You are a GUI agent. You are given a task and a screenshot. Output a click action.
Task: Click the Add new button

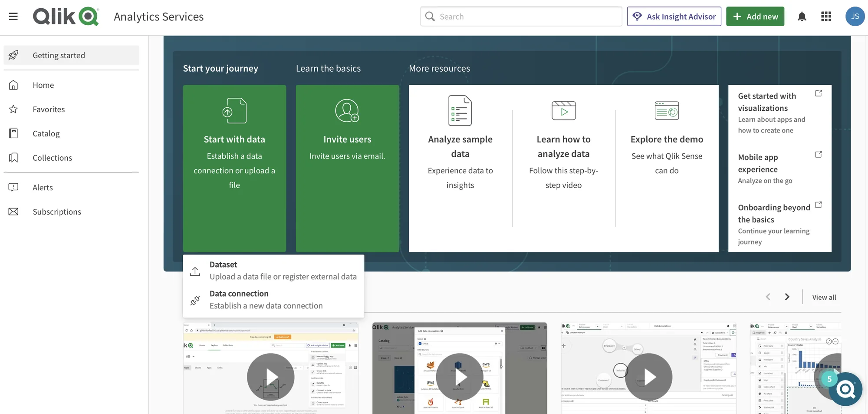tap(755, 17)
